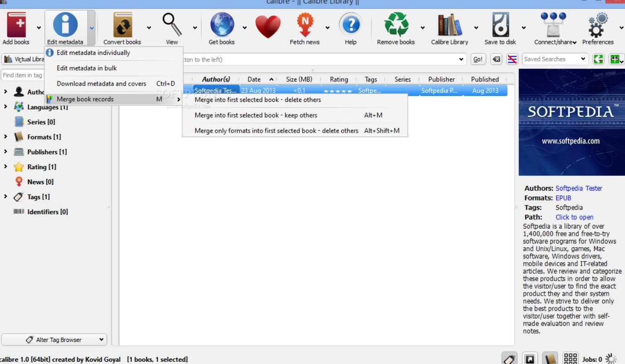The height and width of the screenshot is (364, 625).
Task: Open Edit metadata dropdown arrow
Action: click(92, 28)
